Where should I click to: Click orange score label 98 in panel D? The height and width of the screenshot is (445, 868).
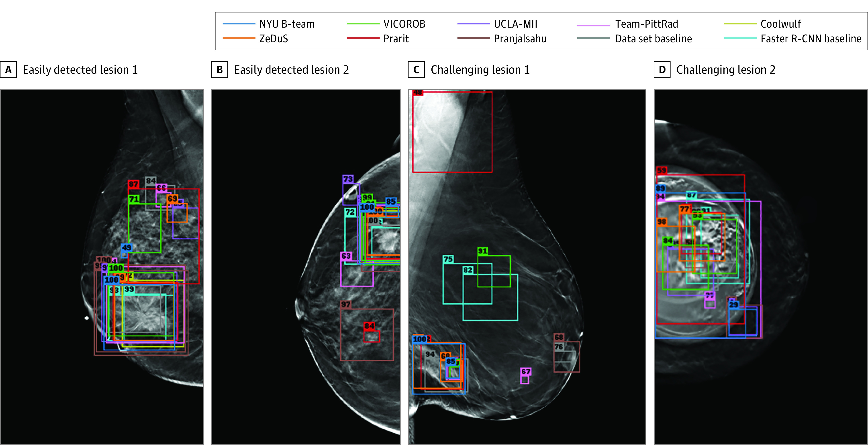click(662, 222)
